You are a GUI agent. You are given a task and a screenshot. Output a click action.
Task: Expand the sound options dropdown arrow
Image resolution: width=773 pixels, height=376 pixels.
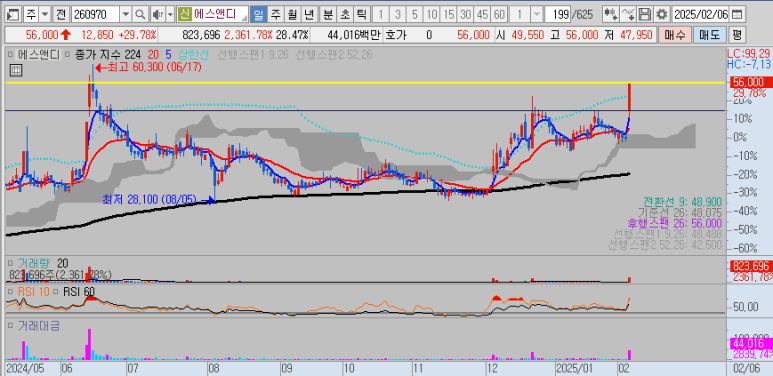170,14
